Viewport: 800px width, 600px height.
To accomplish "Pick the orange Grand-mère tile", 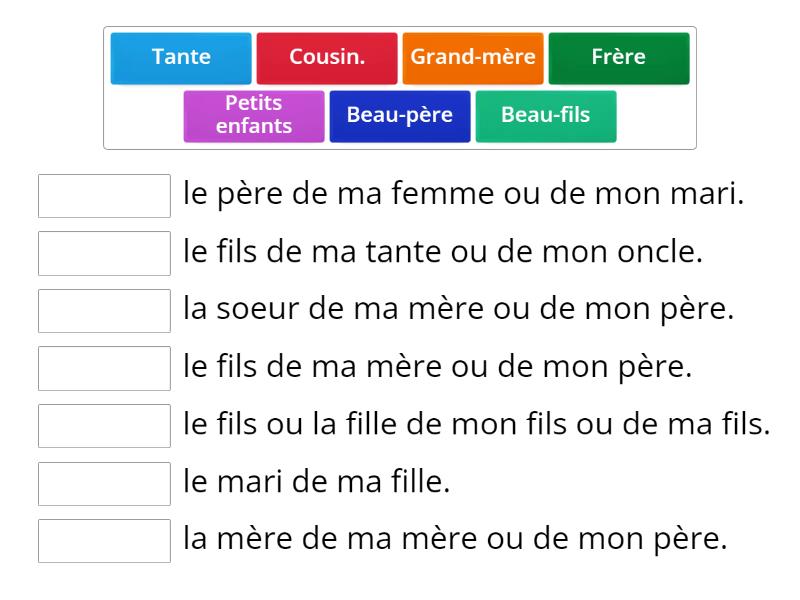I will [x=473, y=57].
